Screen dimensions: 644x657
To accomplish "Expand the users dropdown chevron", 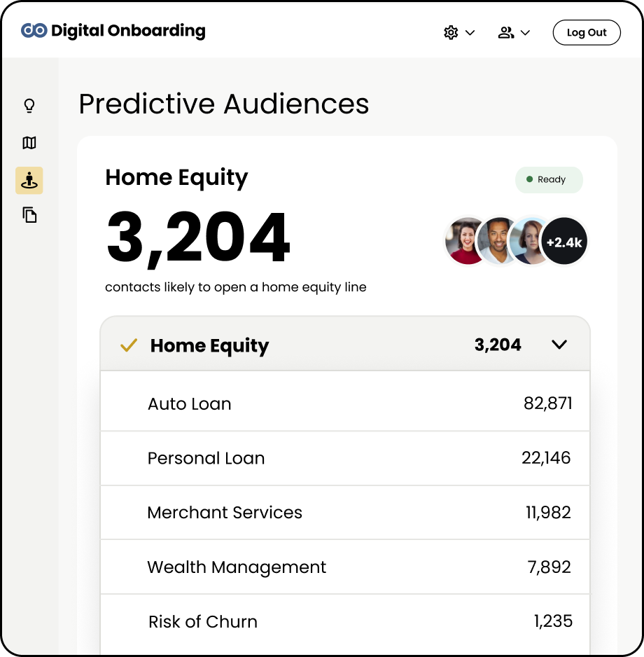I will tap(525, 33).
